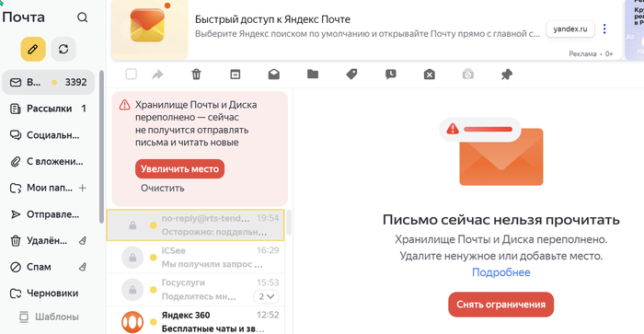Open the mail search magnifier
The height and width of the screenshot is (334, 644).
[x=83, y=17]
